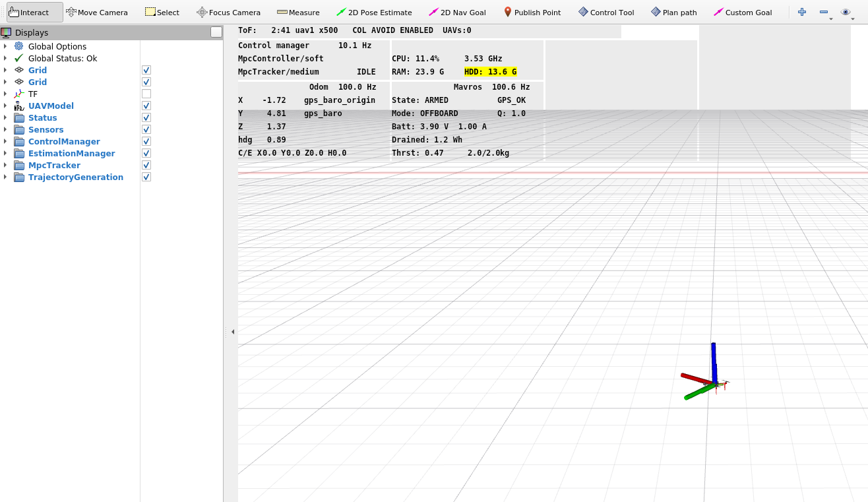Image resolution: width=868 pixels, height=502 pixels.
Task: Click the second Grid display icon
Action: [18, 82]
